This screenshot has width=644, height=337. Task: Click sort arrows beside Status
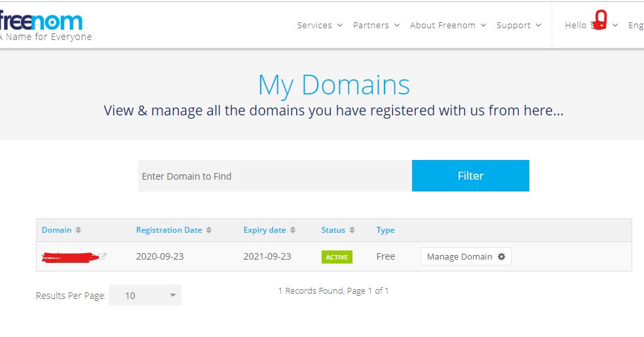click(352, 230)
